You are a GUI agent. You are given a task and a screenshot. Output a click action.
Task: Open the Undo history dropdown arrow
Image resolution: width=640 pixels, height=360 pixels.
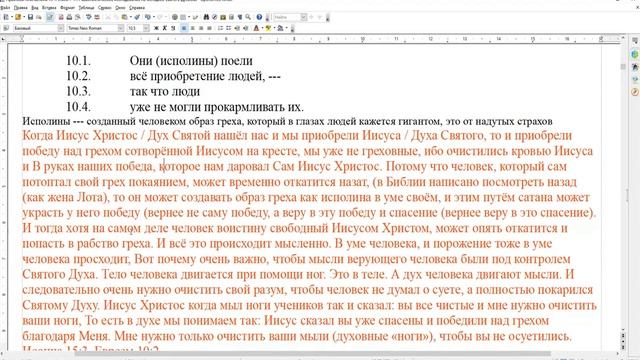[154, 17]
